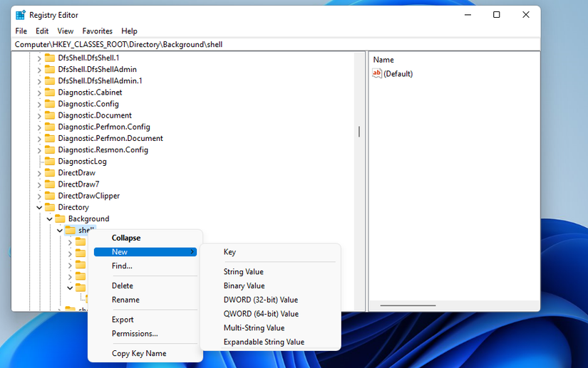
Task: Select the DirectDraw7 folder icon
Action: (49, 184)
